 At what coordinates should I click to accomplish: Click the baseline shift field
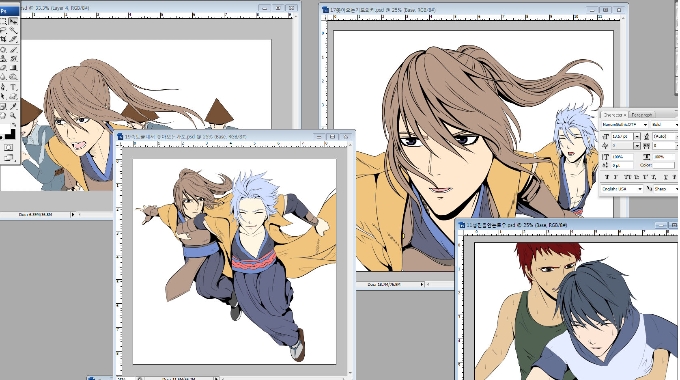622,165
